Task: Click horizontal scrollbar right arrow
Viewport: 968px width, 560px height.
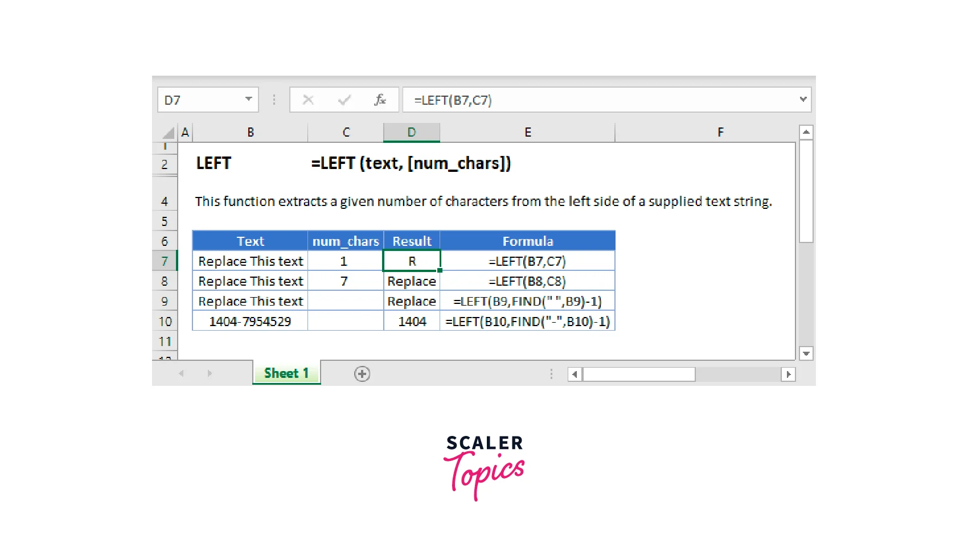Action: pos(788,374)
